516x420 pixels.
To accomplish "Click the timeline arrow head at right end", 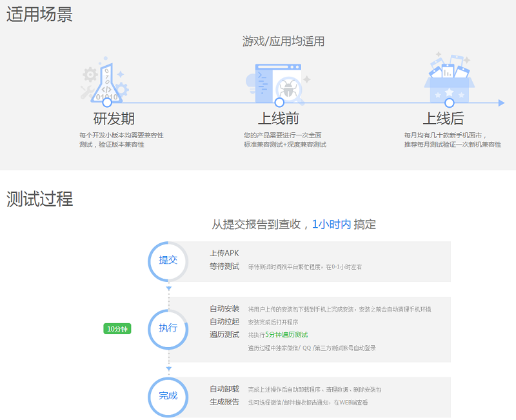I will coord(501,103).
